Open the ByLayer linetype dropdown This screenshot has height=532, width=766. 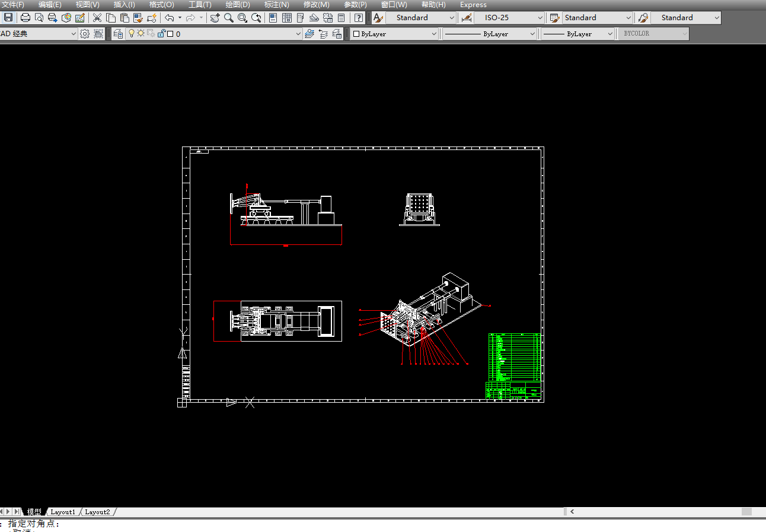(490, 34)
